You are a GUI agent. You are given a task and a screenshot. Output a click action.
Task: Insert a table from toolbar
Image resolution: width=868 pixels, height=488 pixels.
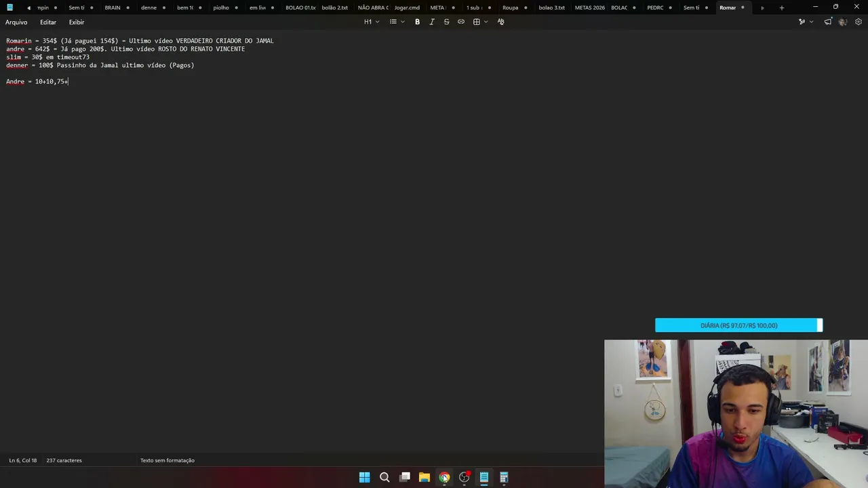[477, 22]
